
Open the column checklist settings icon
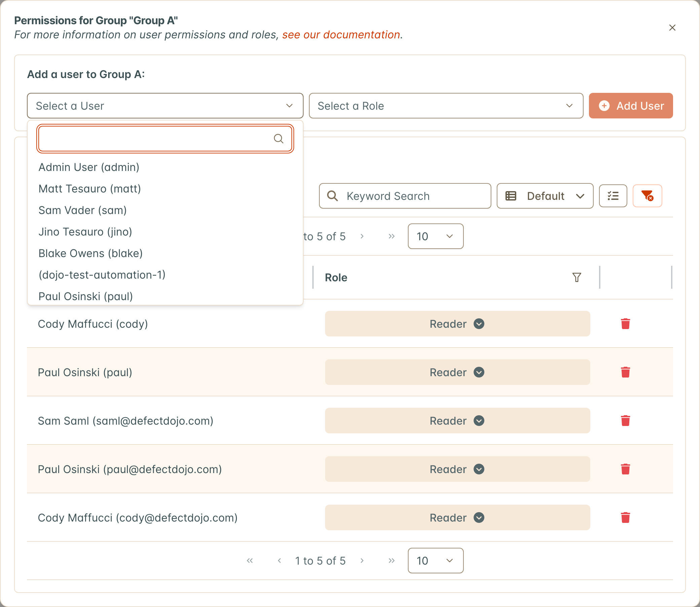(x=613, y=196)
